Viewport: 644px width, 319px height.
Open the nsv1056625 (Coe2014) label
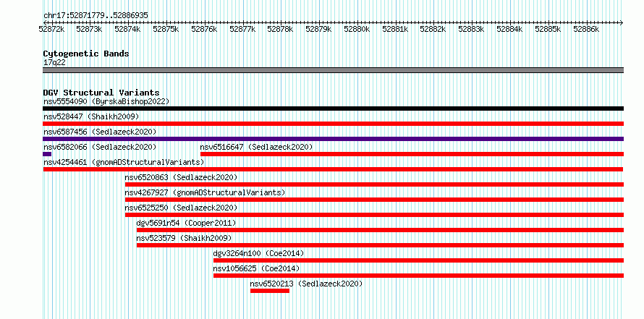tap(257, 268)
